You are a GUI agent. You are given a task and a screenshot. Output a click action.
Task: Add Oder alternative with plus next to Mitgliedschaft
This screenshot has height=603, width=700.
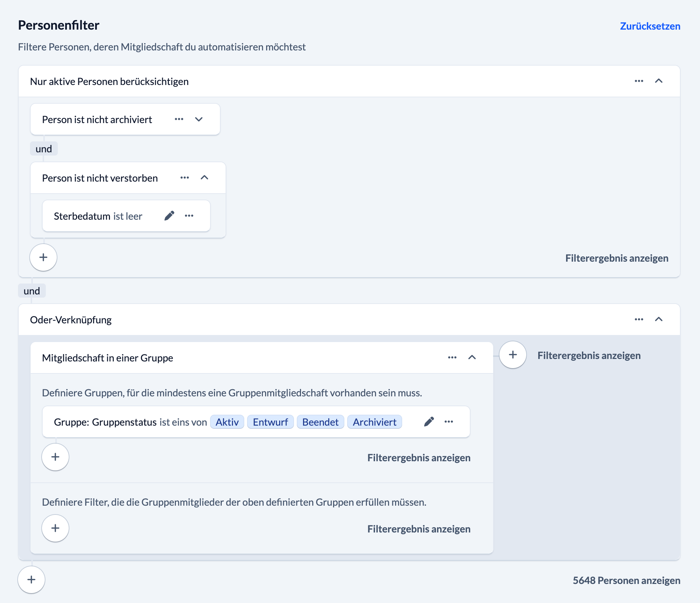(513, 355)
